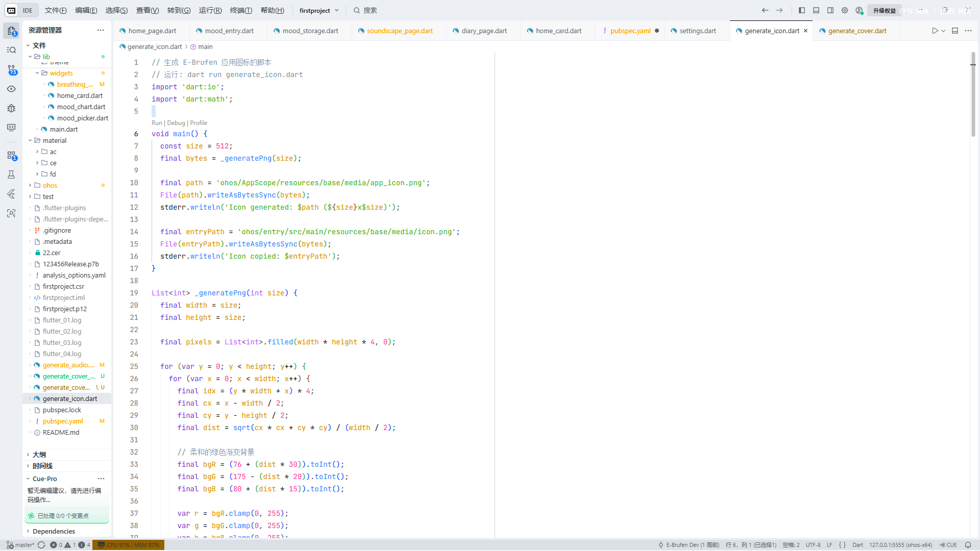Open the Debug bug icon in sidebar
The width and height of the screenshot is (980, 551).
[11, 108]
